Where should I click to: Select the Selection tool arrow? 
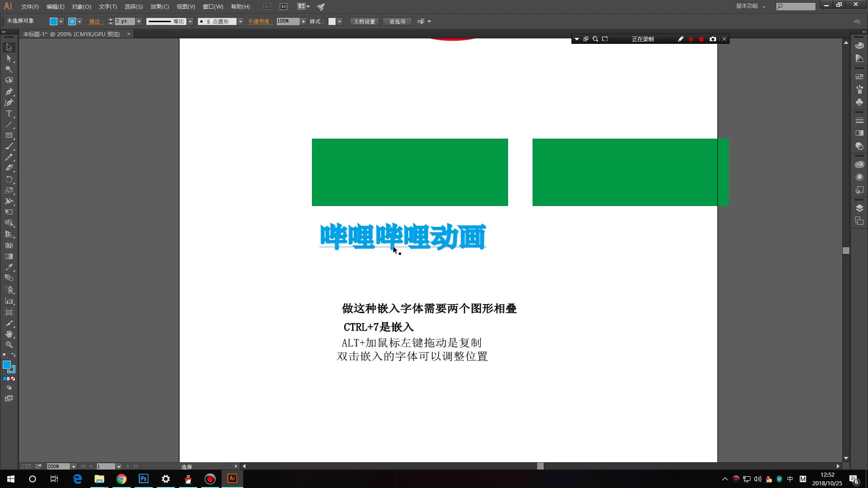[9, 47]
